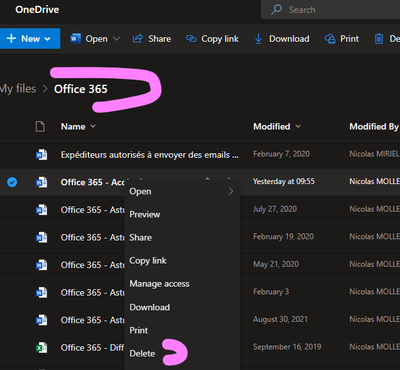Click Word icon of the August 30, 2021 file

[41, 320]
